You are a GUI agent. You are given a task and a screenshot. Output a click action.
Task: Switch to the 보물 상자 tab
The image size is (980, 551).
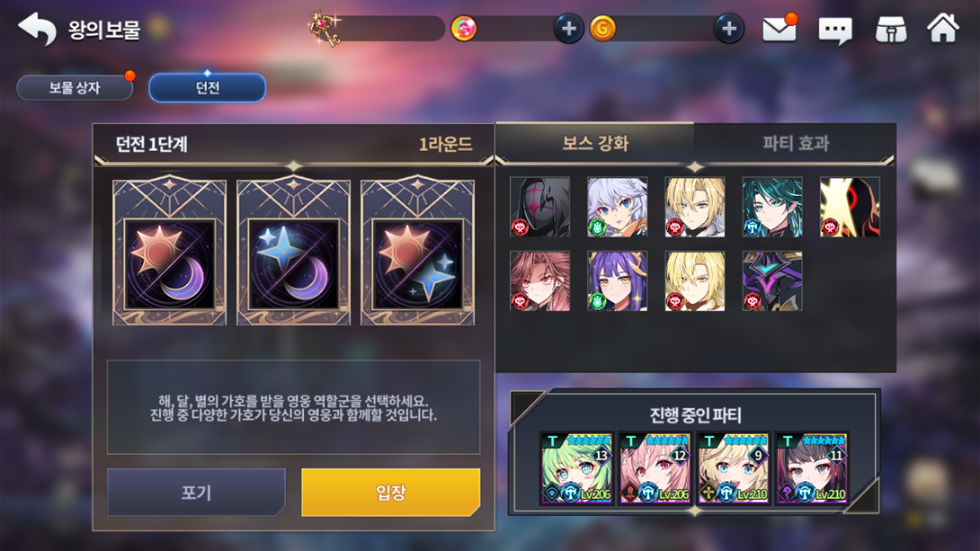pyautogui.click(x=75, y=87)
